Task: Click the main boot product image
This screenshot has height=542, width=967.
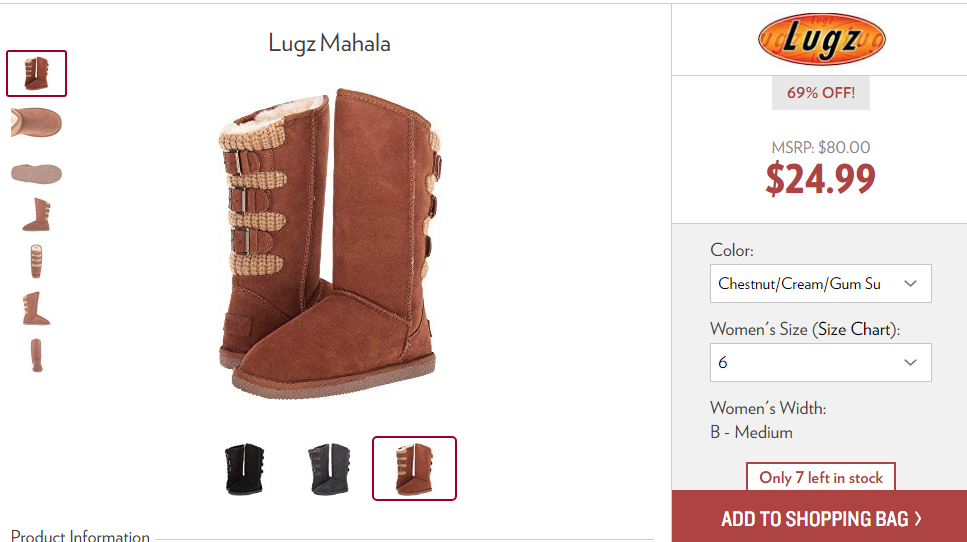Action: click(330, 244)
